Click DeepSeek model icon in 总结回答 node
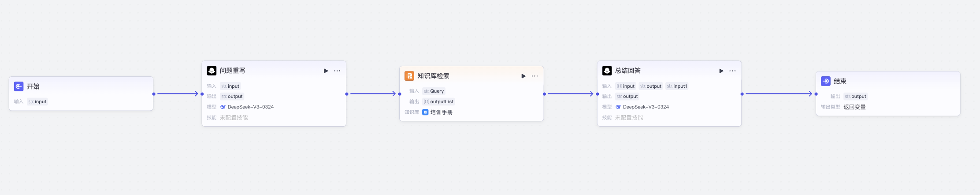This screenshot has height=195, width=980. (x=618, y=107)
